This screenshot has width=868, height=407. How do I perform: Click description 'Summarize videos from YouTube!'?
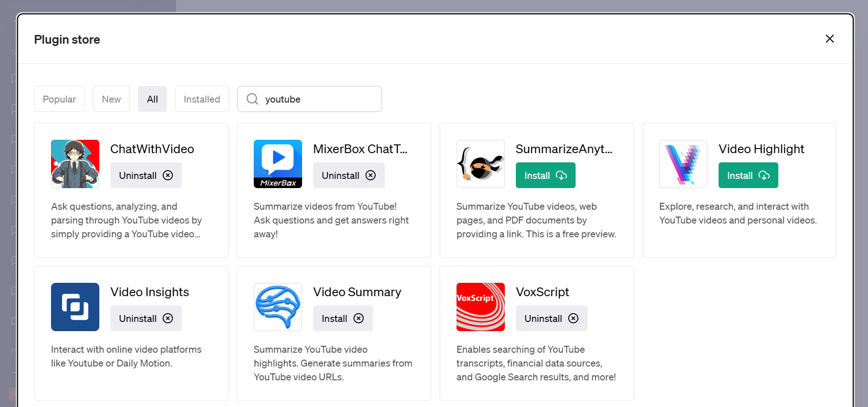(331, 220)
